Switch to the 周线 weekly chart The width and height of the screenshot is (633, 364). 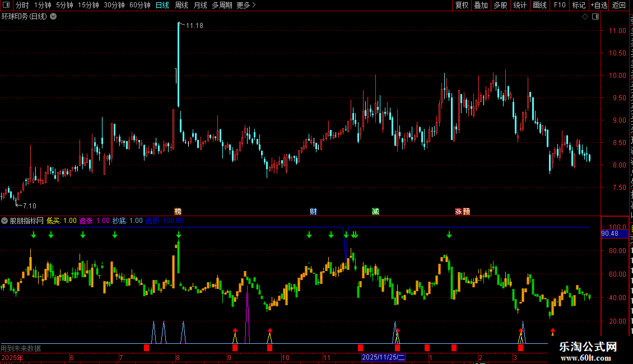tap(181, 5)
